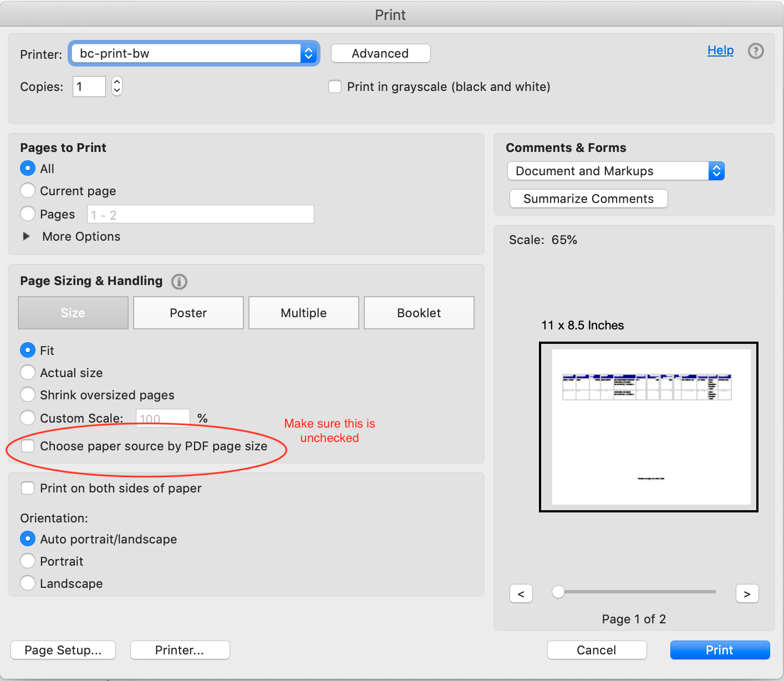The image size is (784, 681).
Task: Switch to the Poster tab
Action: pyautogui.click(x=189, y=313)
